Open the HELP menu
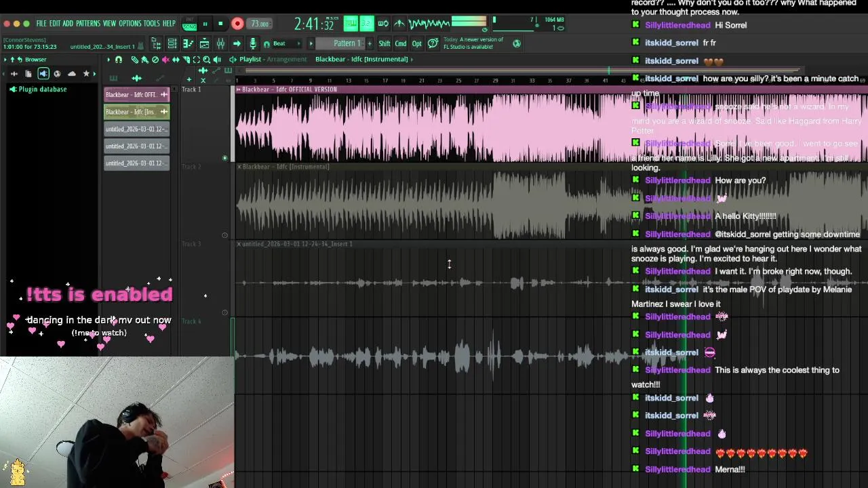This screenshot has width=868, height=488. coord(169,24)
